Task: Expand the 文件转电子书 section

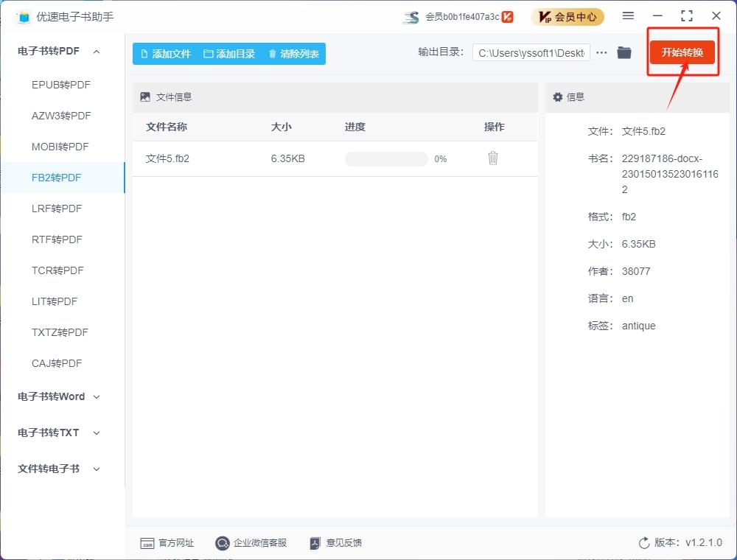Action: tap(97, 469)
